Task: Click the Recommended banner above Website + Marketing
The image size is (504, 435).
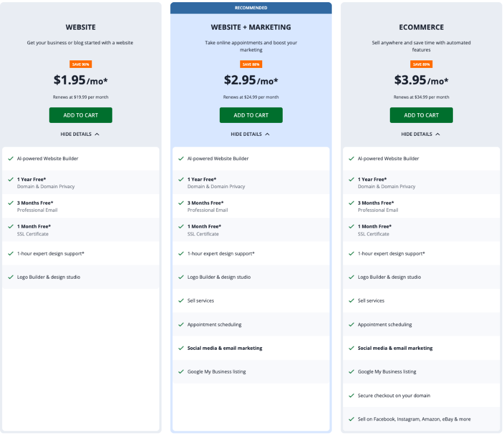Action: click(x=251, y=8)
